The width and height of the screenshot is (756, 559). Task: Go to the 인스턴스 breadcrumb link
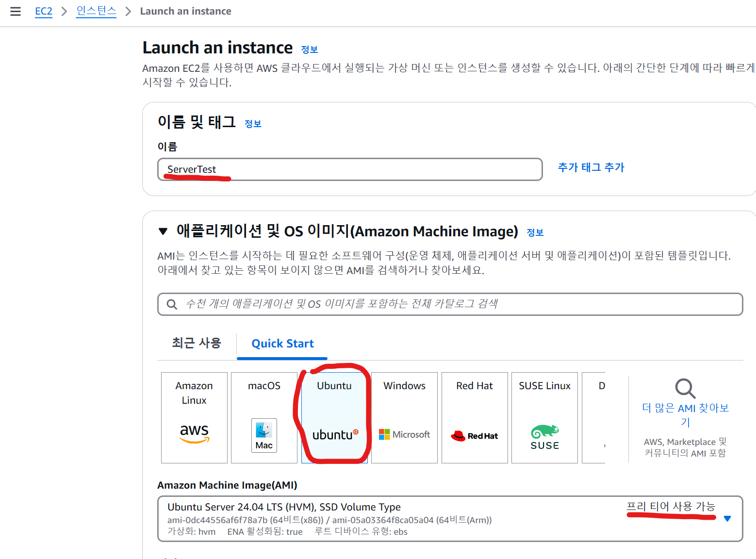click(x=96, y=11)
